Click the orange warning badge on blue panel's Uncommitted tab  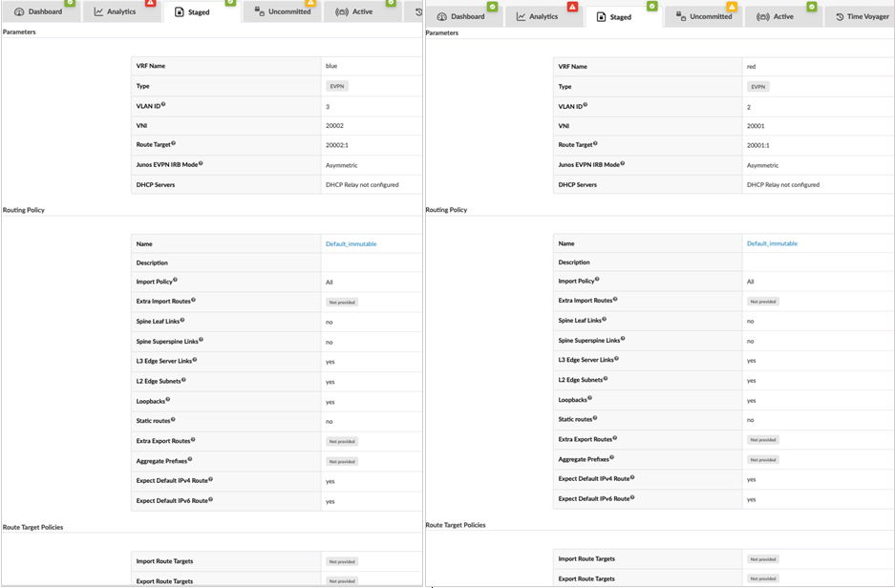pos(310,3)
